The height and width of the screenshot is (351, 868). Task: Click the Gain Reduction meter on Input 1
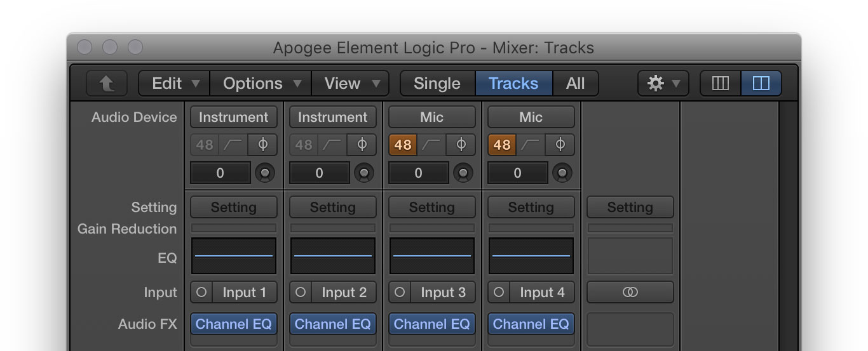tap(234, 228)
